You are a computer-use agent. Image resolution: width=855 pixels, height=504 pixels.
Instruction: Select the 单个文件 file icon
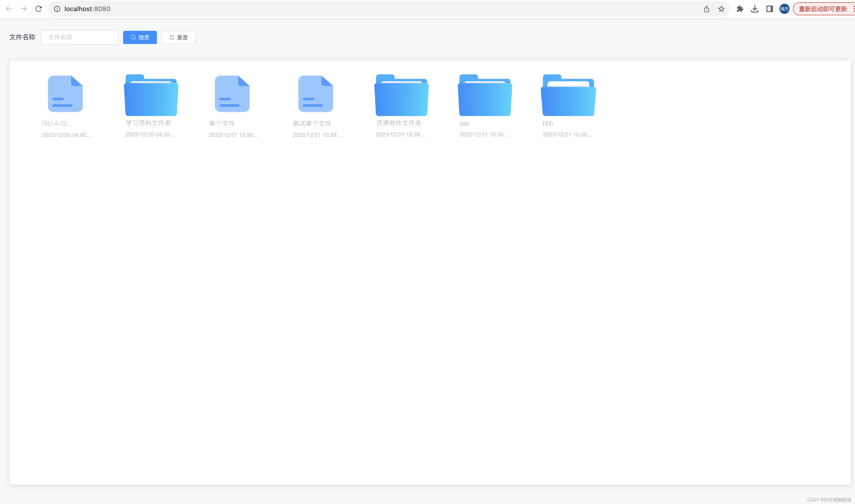click(x=231, y=93)
